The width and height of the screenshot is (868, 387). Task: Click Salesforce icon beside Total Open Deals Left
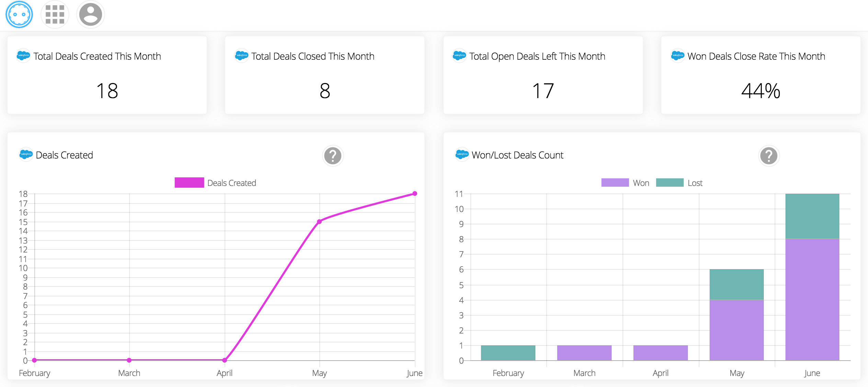[x=459, y=56]
